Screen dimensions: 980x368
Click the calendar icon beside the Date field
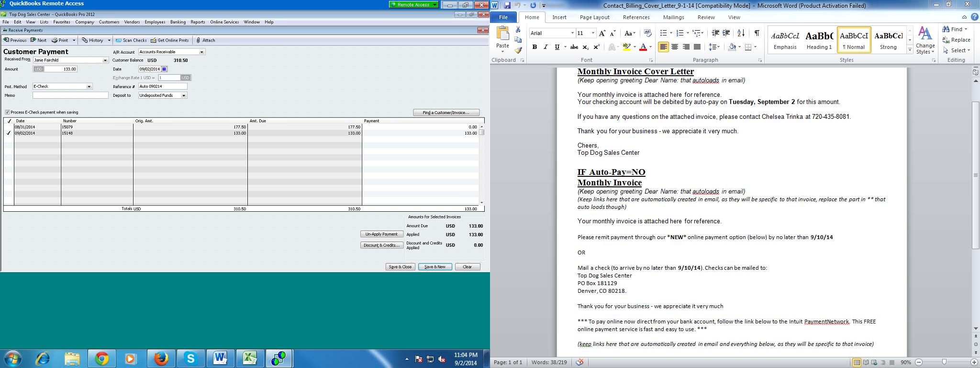pos(164,69)
